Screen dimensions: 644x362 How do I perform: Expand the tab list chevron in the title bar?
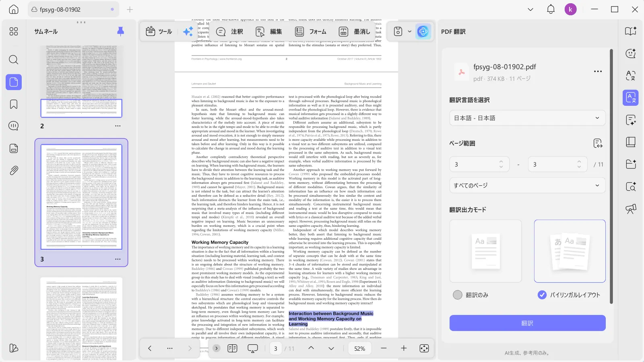(530, 9)
